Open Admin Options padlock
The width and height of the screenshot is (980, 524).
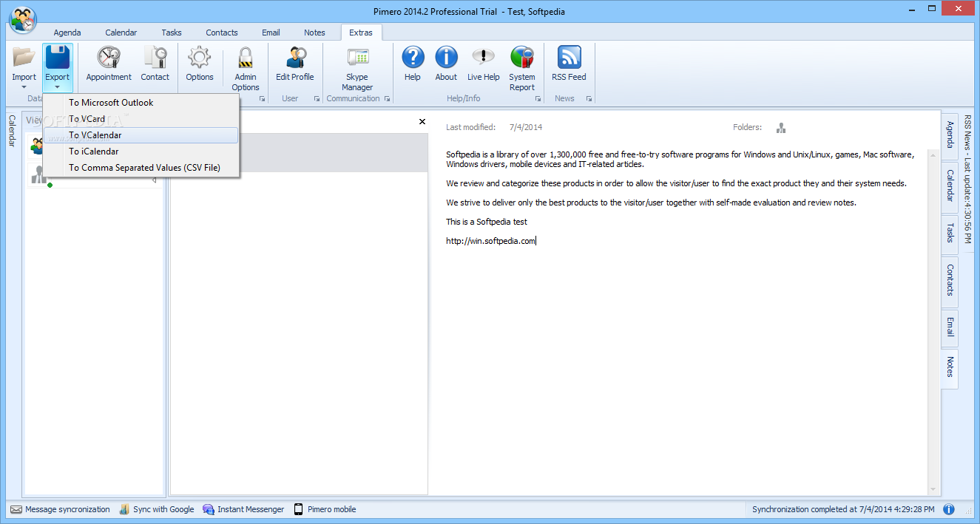tap(246, 68)
